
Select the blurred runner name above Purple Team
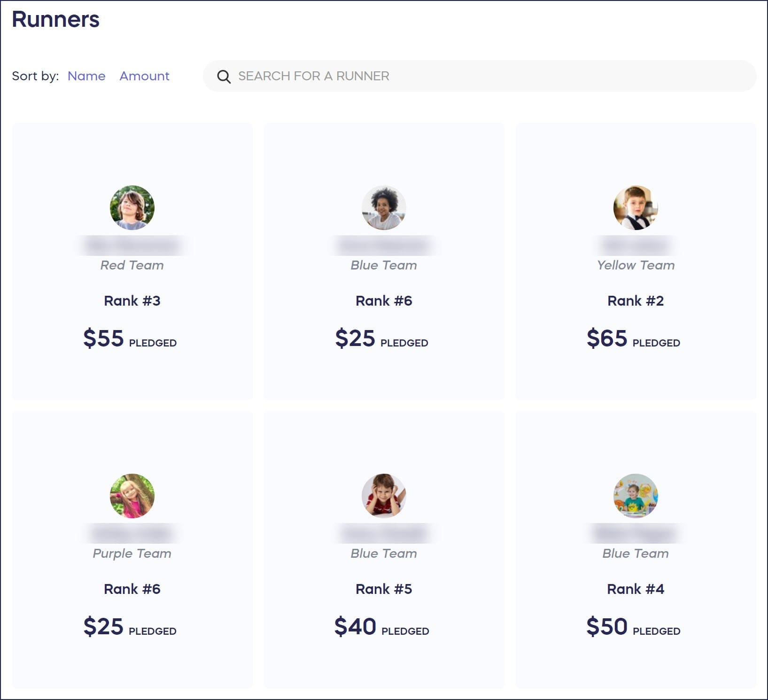point(132,533)
